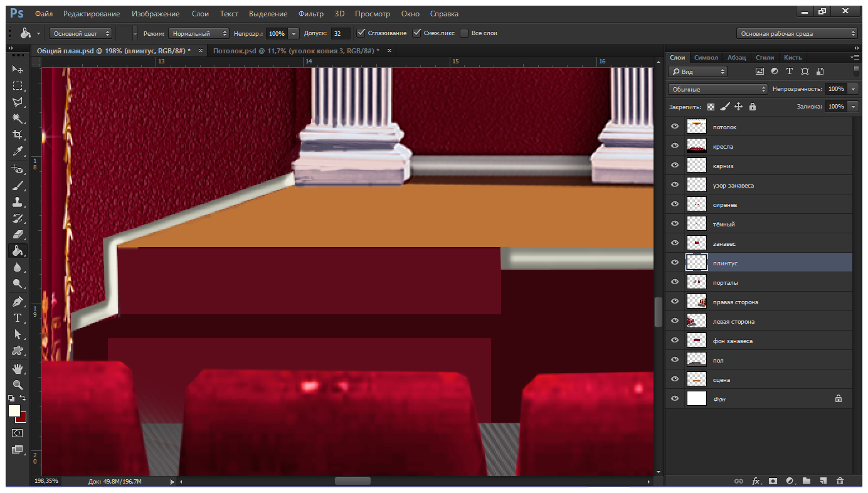868x493 pixels.
Task: Open layer Заливка arrow
Action: [853, 107]
